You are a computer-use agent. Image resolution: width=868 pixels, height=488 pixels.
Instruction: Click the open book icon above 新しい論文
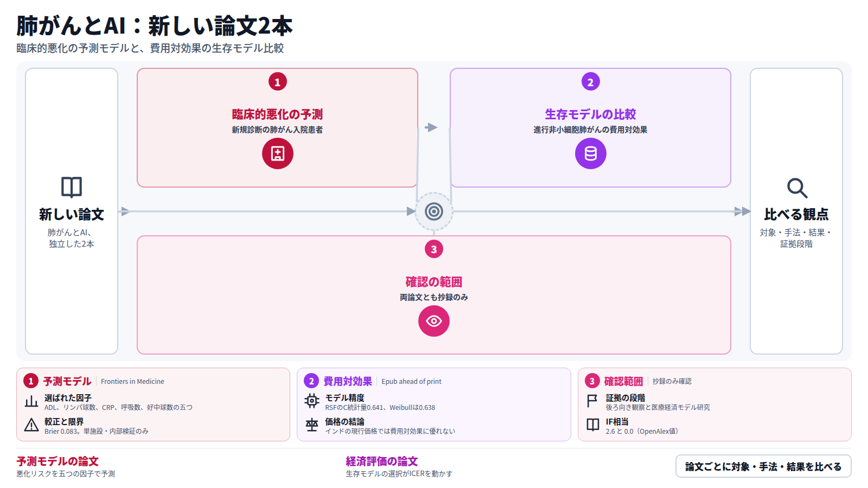pyautogui.click(x=72, y=188)
